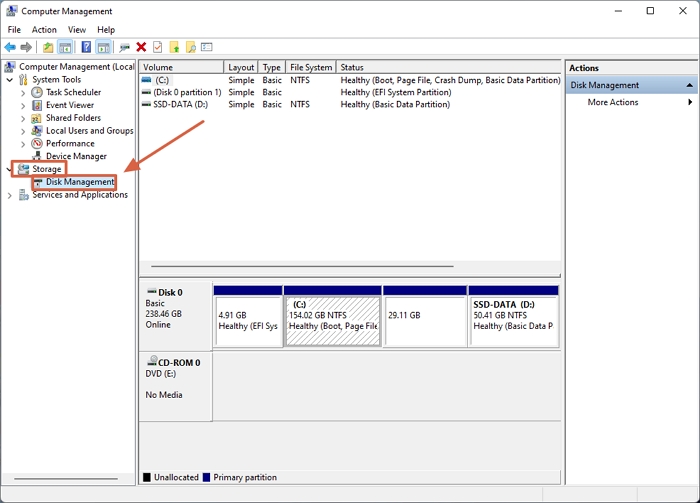Expand the Local Users and Groups node
Viewport: 700px width, 503px height.
coord(23,131)
